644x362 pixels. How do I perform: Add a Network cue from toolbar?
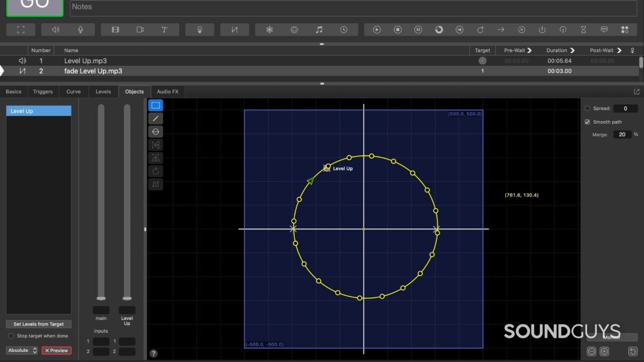click(269, 29)
